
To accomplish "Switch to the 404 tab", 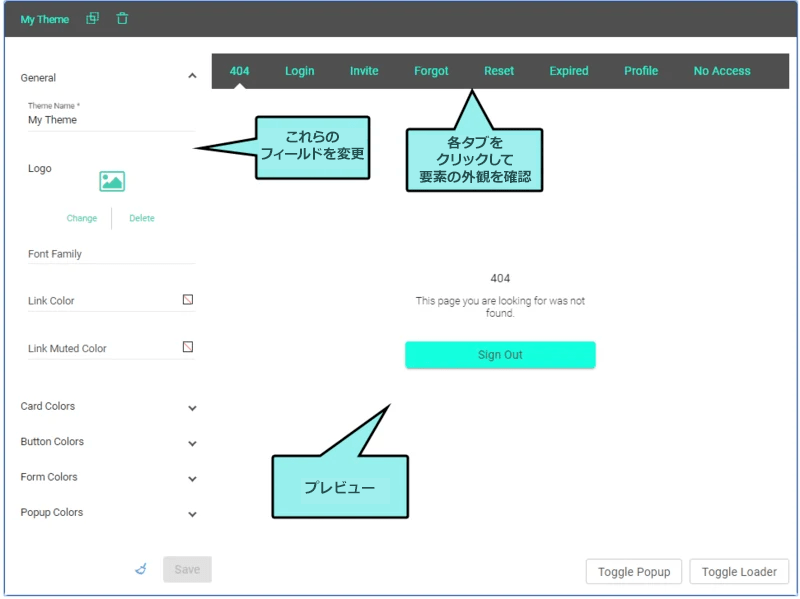I will click(239, 71).
